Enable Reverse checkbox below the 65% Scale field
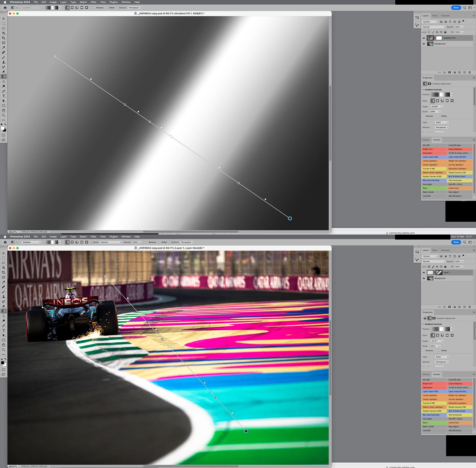The width and height of the screenshot is (476, 468). click(423, 351)
